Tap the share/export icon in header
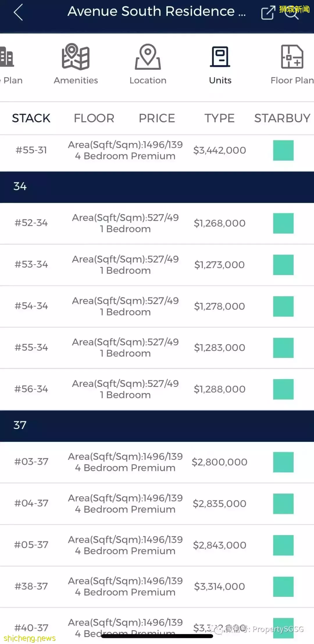This screenshot has width=314, height=644. coord(268,12)
